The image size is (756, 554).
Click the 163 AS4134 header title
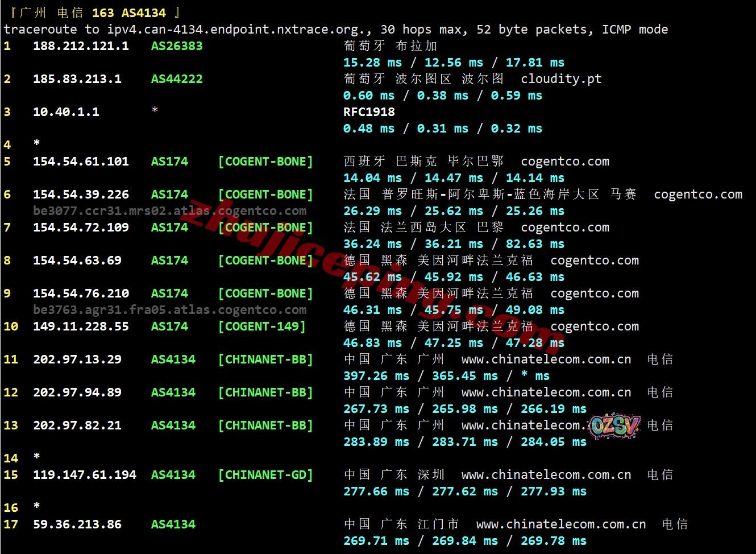[128, 13]
